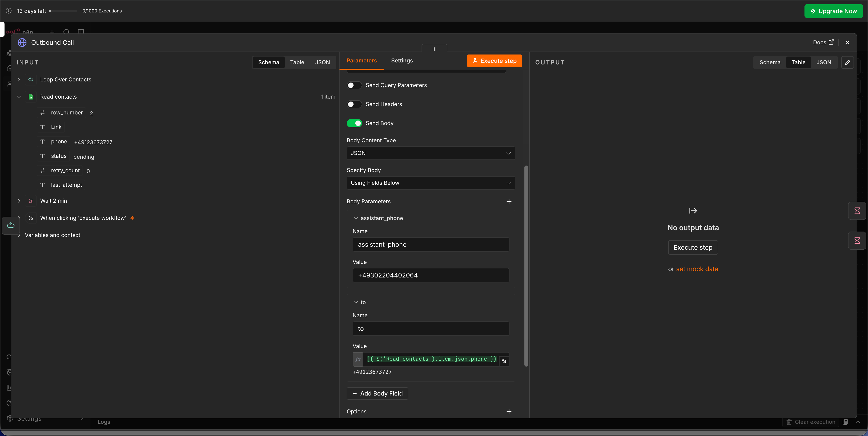Click the upper hourglass node on canvas edge
This screenshot has height=436, width=868.
click(x=857, y=211)
